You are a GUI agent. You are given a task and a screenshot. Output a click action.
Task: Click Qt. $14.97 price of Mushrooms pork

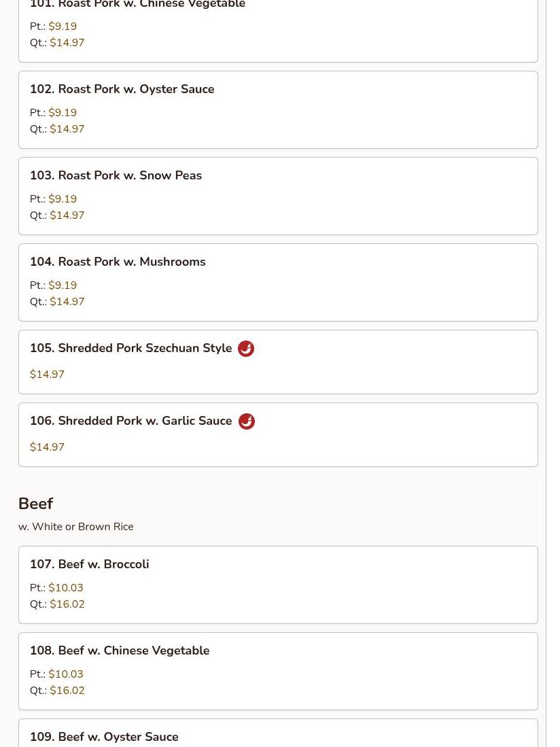pos(57,302)
